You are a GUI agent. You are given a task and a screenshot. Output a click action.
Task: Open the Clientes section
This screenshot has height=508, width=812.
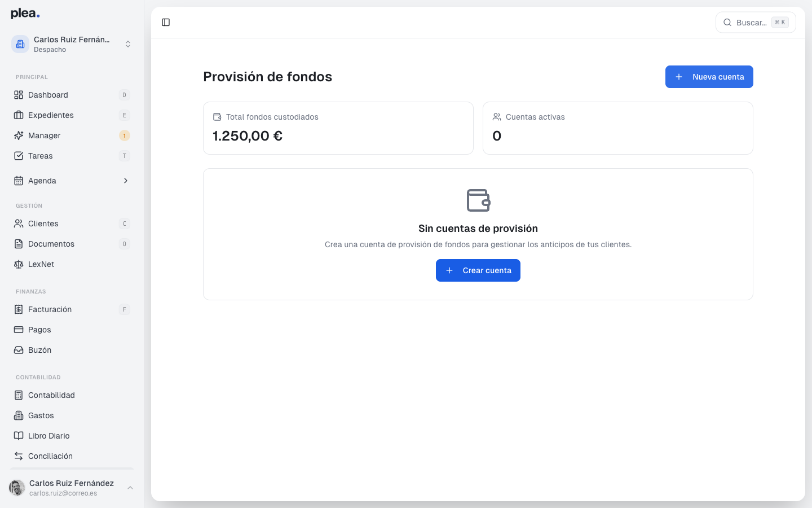coord(43,224)
